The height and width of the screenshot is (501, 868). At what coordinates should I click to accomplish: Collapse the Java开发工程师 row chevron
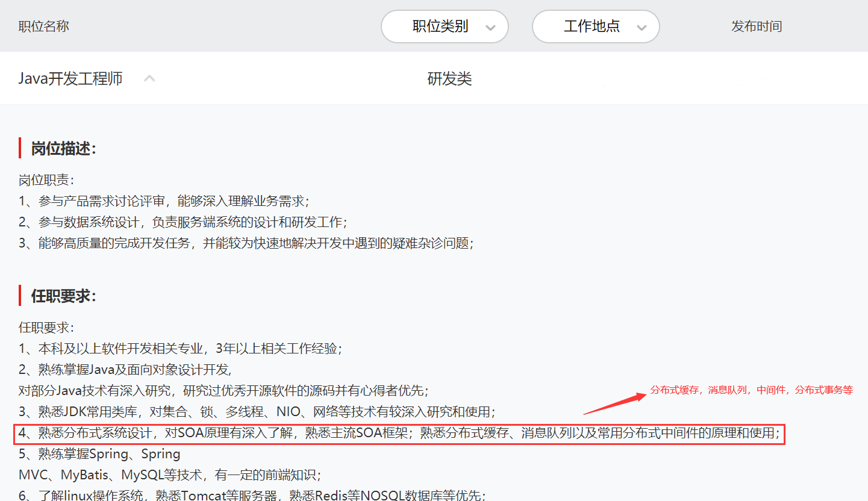150,78
